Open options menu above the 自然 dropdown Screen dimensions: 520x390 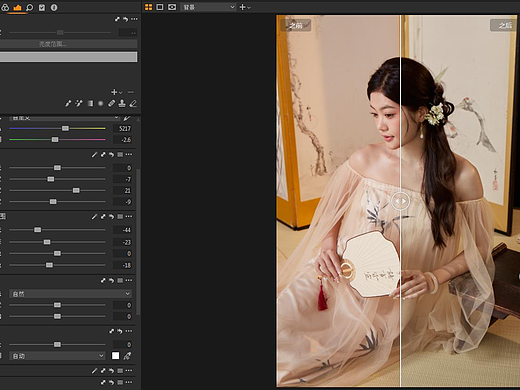tap(129, 281)
